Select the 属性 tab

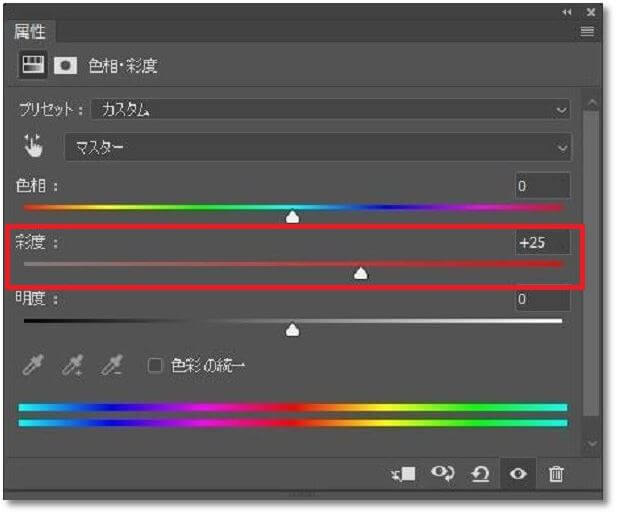30,32
